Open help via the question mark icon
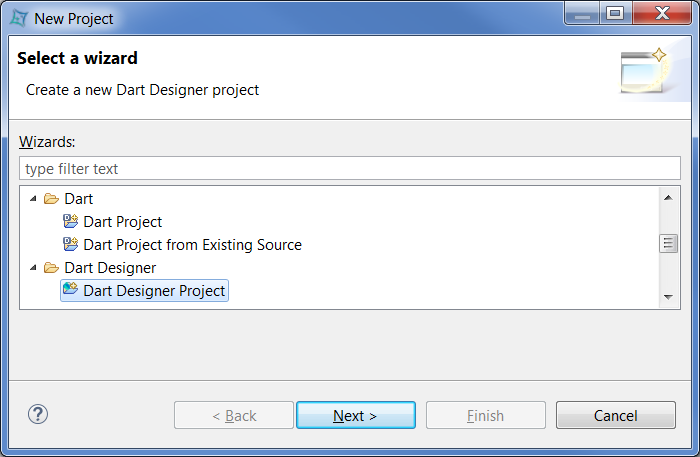 point(38,414)
